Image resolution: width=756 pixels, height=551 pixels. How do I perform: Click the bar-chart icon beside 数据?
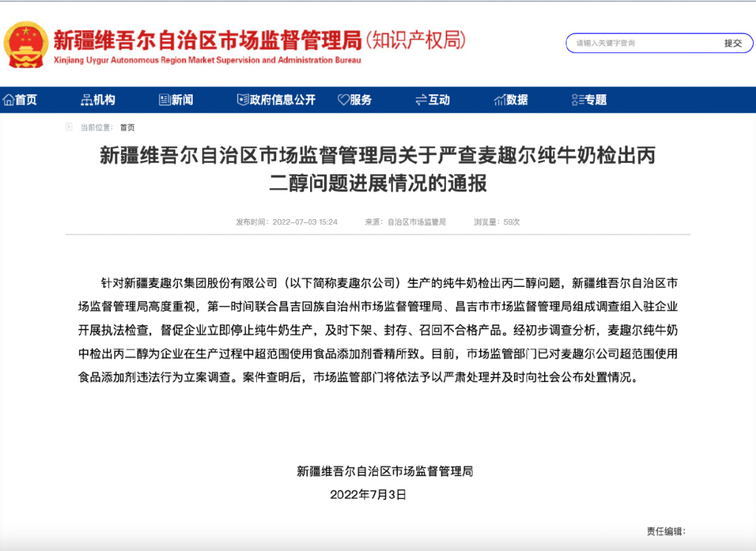[x=501, y=99]
